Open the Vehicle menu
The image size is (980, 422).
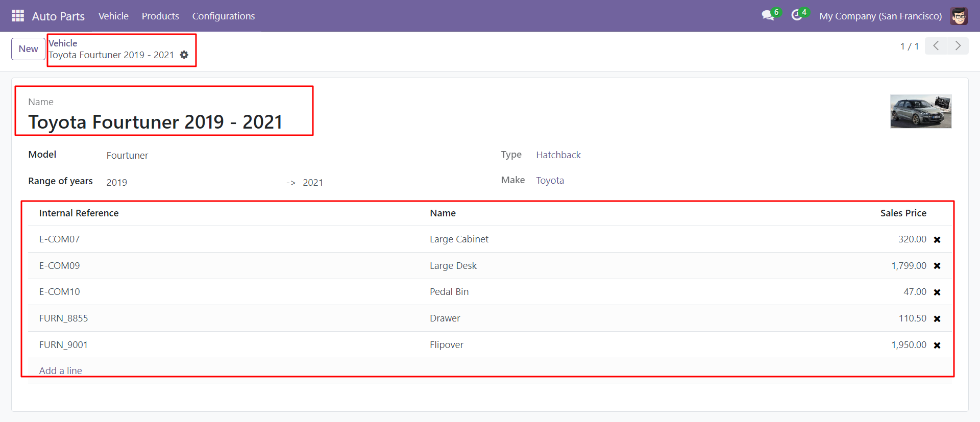[x=113, y=16]
